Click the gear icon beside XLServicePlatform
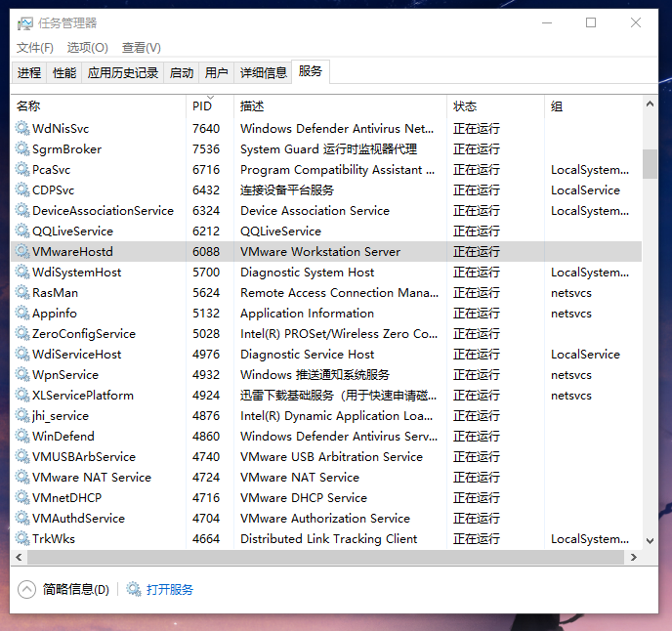 pyautogui.click(x=22, y=396)
